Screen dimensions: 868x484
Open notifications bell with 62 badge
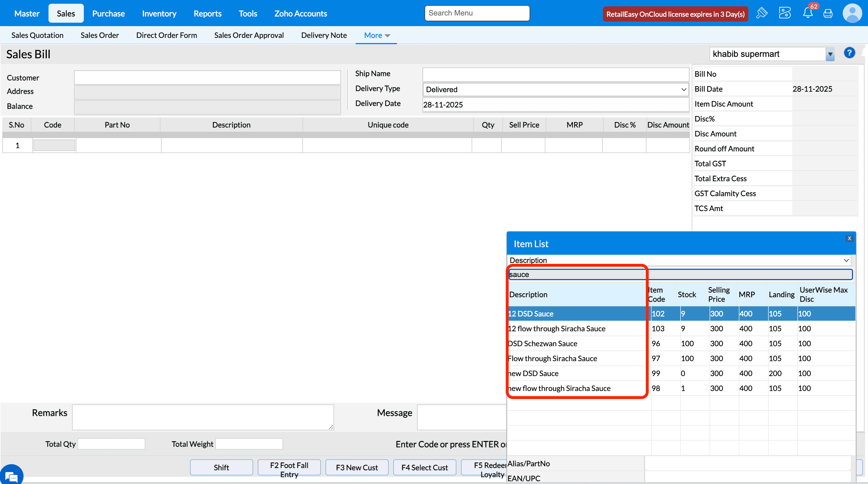click(x=808, y=13)
